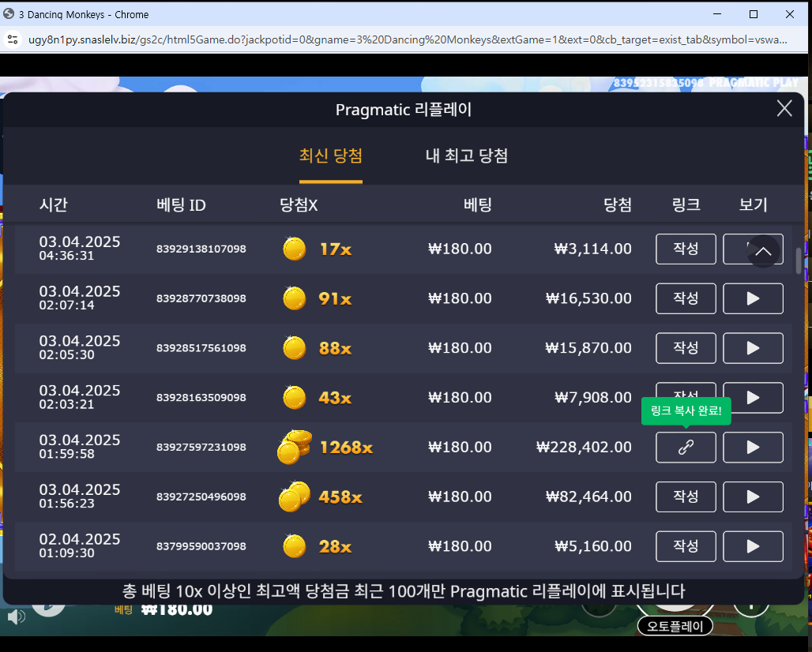
Task: Click timestamp 03.04.2025 01:59:58
Action: tap(80, 447)
